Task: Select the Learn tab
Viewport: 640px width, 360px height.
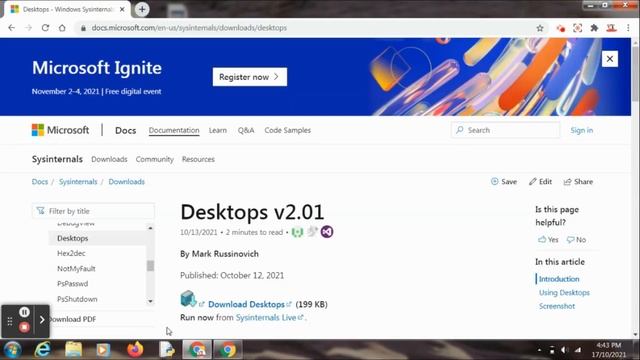Action: click(218, 130)
